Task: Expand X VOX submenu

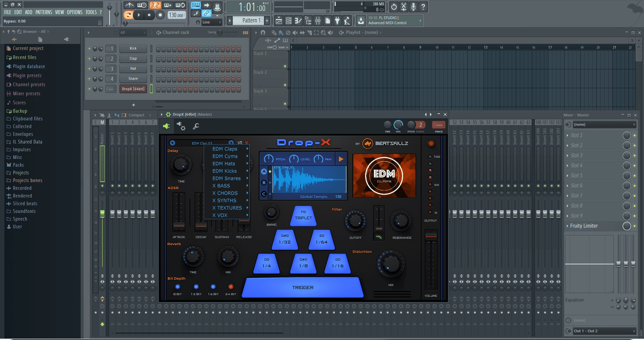Action: [227, 215]
